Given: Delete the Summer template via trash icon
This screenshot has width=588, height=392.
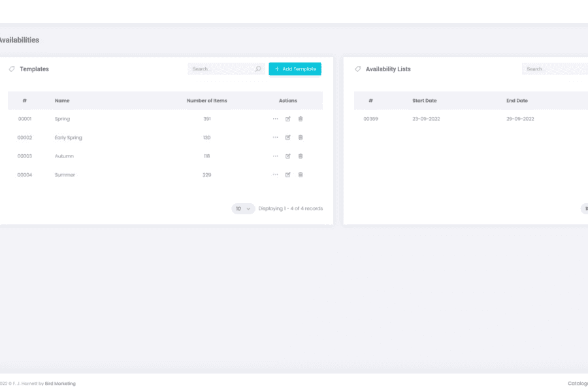Looking at the screenshot, I should tap(301, 174).
